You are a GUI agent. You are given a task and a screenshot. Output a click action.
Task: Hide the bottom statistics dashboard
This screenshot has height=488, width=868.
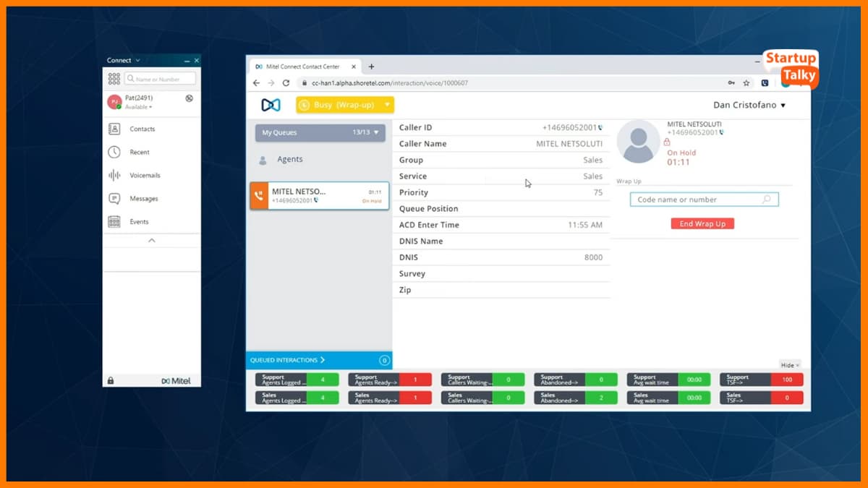click(x=790, y=364)
